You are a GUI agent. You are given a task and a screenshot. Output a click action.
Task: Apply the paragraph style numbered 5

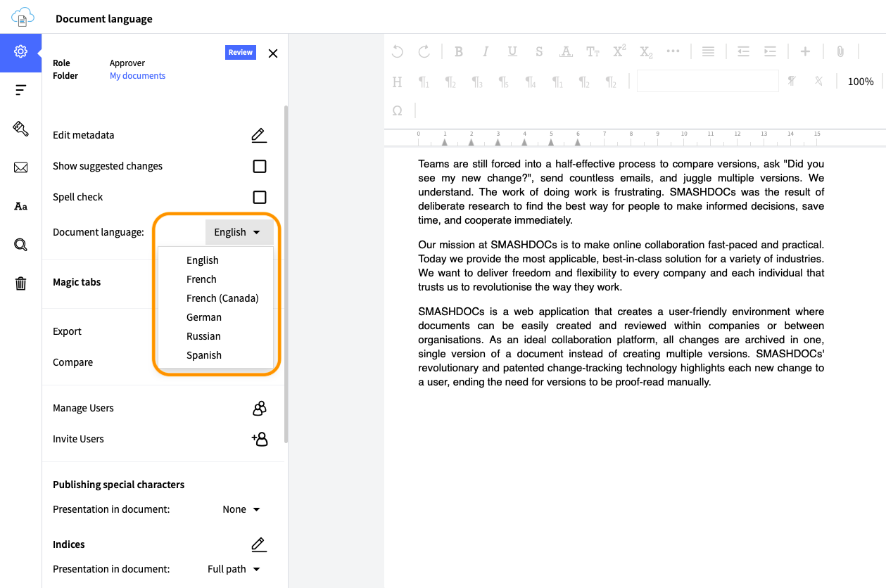504,82
